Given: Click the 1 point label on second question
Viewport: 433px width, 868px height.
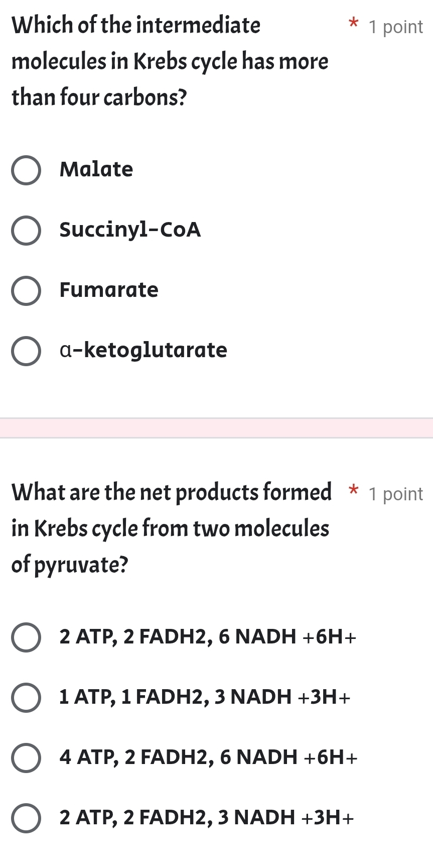Looking at the screenshot, I should point(396,494).
